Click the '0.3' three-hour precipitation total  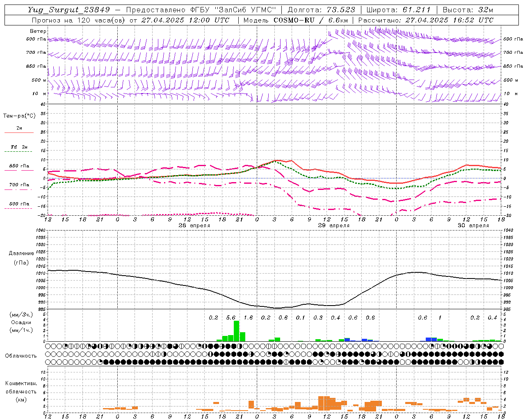318,318
